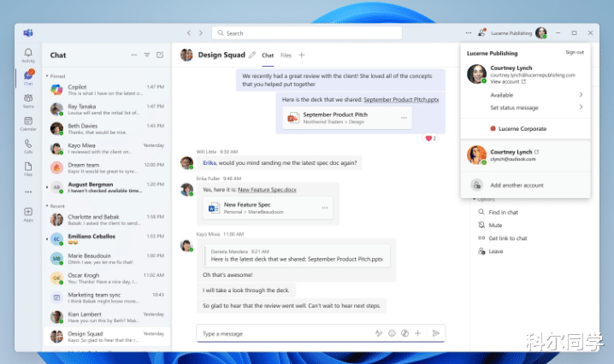Open the message format options icon
Screen dimensions: 614x364
pos(379,333)
